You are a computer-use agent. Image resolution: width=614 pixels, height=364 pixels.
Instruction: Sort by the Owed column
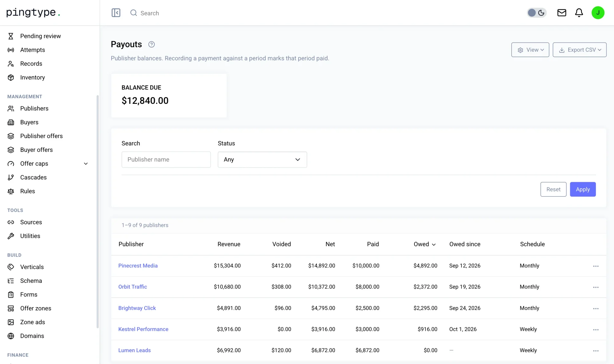click(x=424, y=244)
